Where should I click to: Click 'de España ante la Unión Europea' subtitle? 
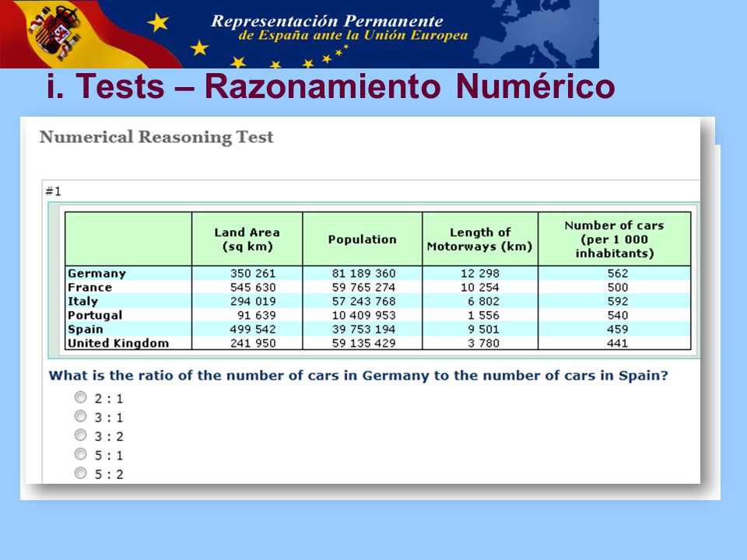click(x=353, y=36)
